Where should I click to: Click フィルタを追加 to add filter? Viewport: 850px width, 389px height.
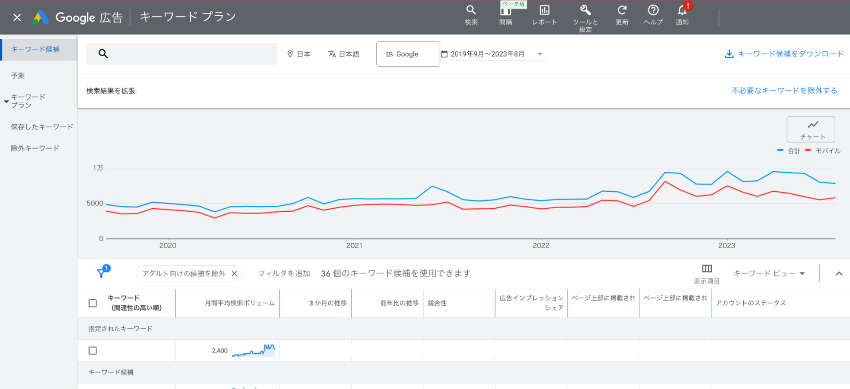point(284,274)
